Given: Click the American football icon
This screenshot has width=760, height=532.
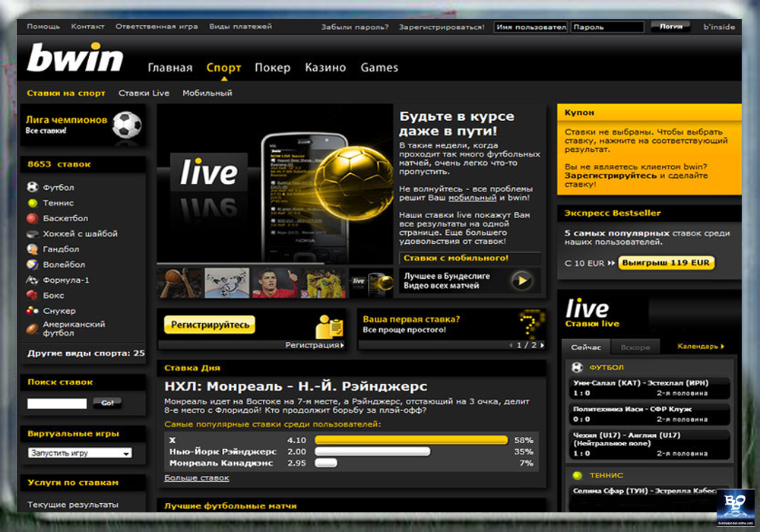Looking at the screenshot, I should click(33, 328).
